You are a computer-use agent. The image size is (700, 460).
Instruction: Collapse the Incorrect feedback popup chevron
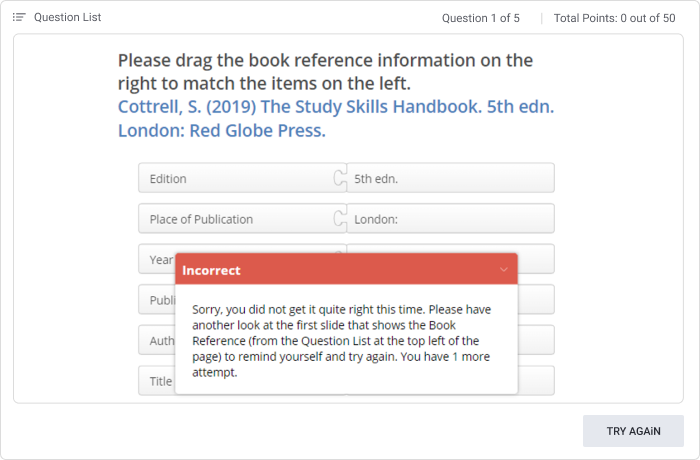pyautogui.click(x=504, y=269)
